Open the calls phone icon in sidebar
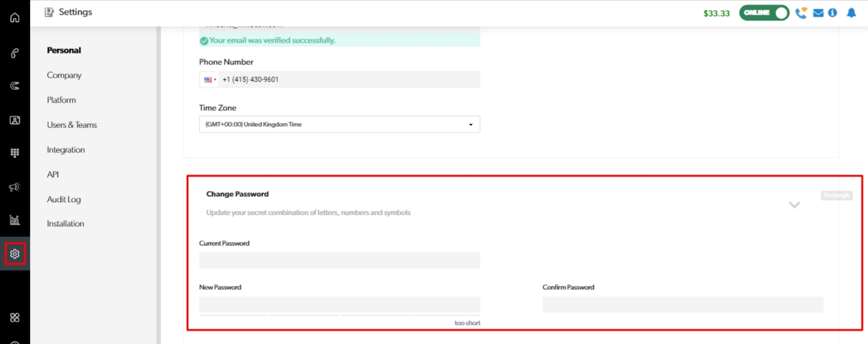The image size is (868, 344). 15,54
